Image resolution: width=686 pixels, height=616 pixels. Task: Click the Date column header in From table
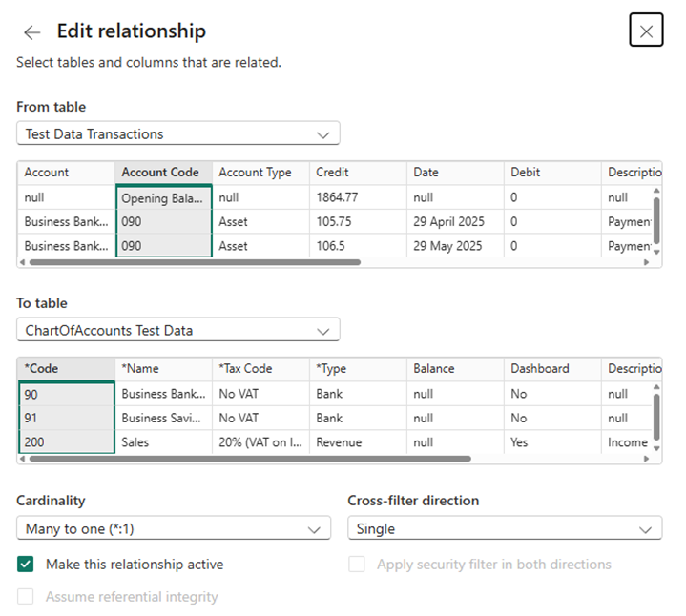pyautogui.click(x=426, y=173)
